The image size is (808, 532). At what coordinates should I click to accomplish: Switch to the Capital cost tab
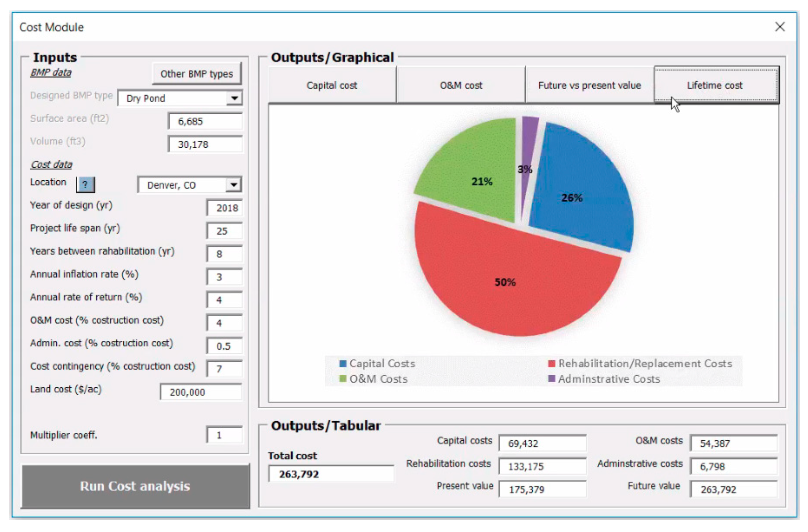tap(332, 85)
